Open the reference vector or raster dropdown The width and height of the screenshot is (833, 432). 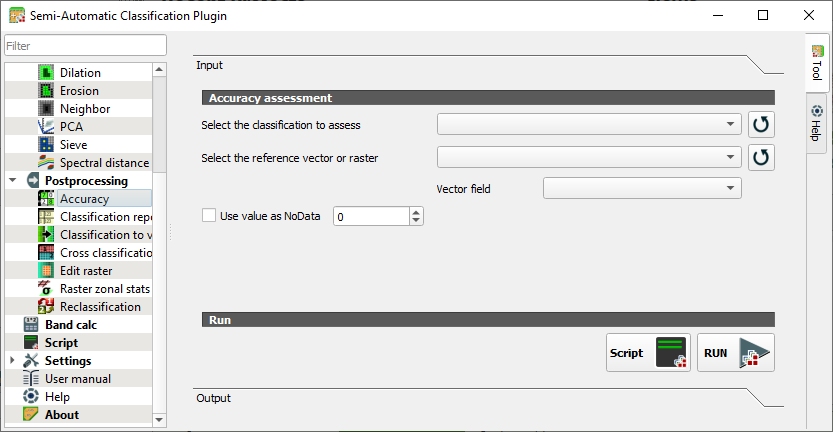[588, 157]
